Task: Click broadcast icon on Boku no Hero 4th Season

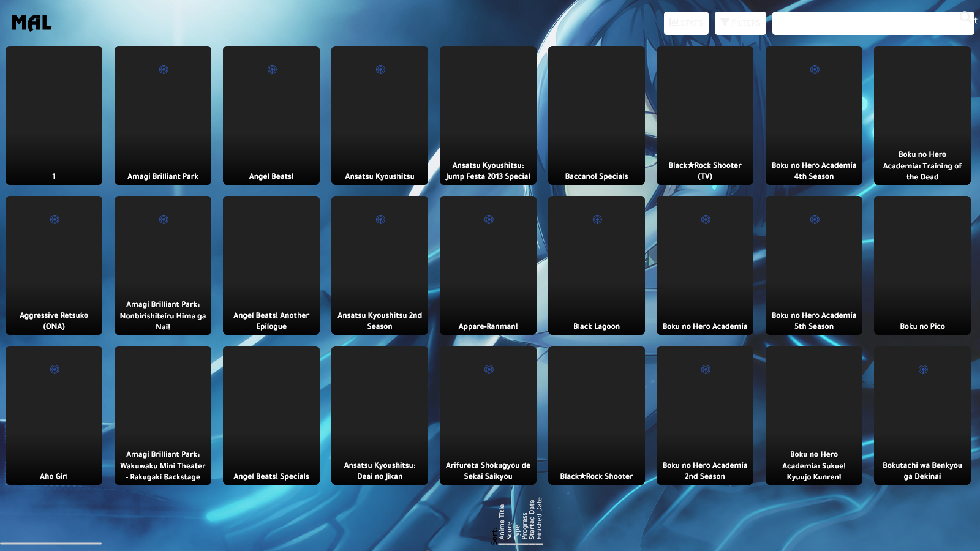Action: [815, 70]
